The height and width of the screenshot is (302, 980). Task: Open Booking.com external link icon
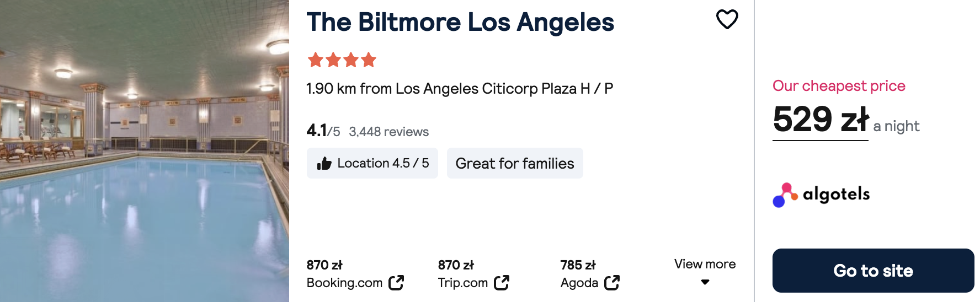click(396, 283)
